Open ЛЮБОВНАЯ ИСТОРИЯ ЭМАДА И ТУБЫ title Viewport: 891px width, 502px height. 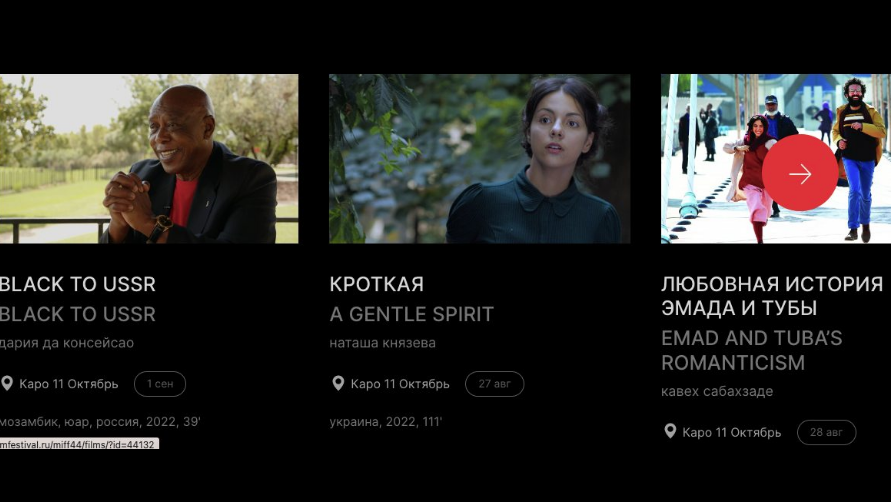pyautogui.click(x=772, y=296)
